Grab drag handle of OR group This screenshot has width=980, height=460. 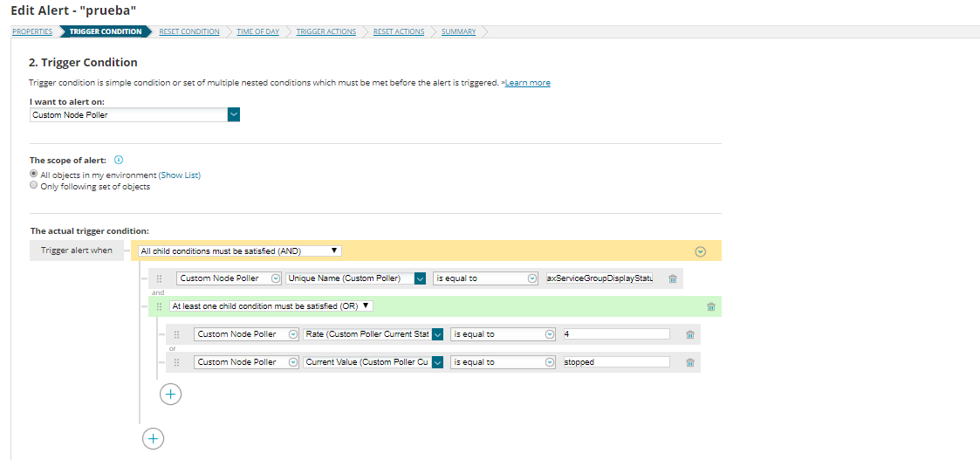point(159,306)
